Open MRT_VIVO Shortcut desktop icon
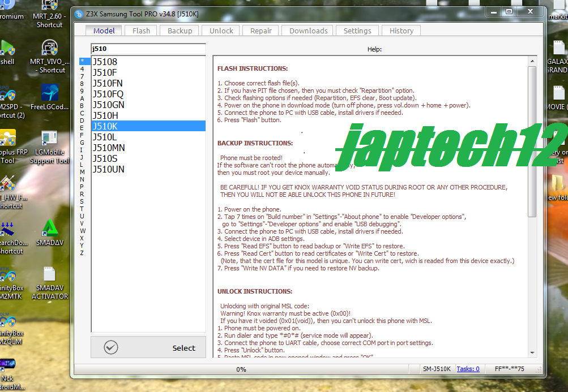 [49, 57]
